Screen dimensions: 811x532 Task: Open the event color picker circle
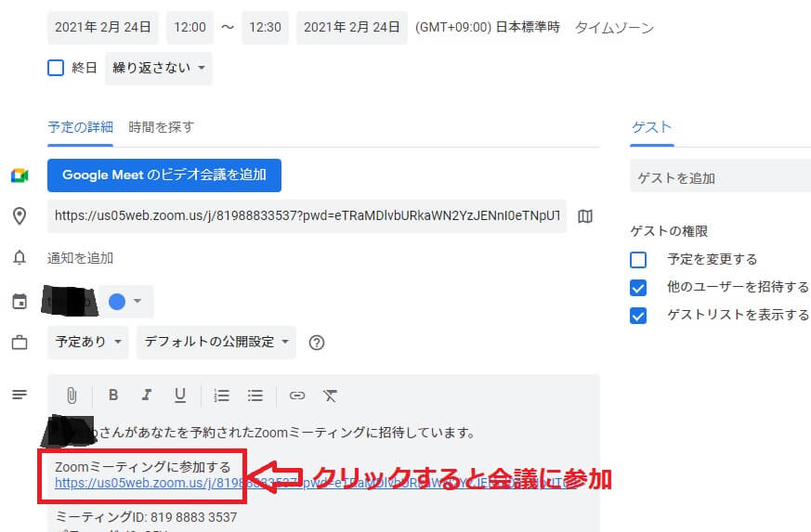click(x=118, y=302)
